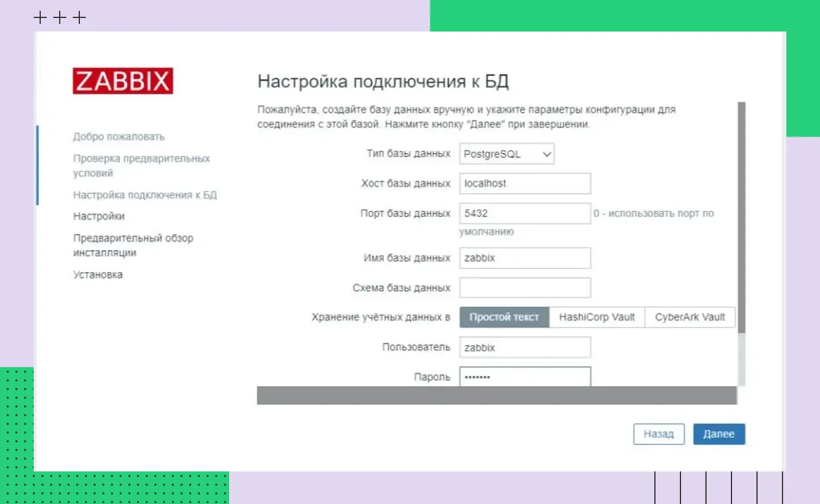Open the Проверка предварительных условий step

click(141, 166)
